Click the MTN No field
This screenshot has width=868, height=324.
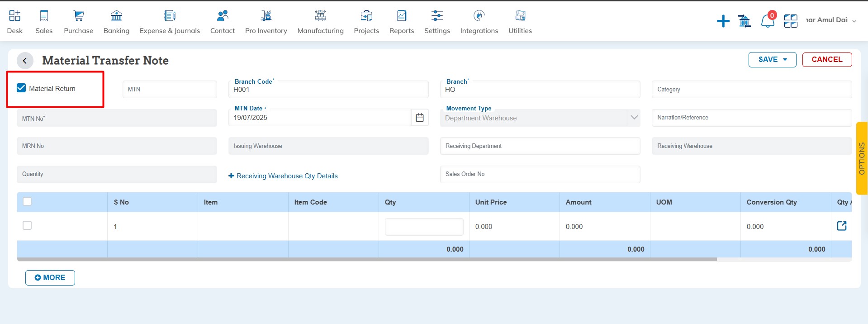pos(117,118)
